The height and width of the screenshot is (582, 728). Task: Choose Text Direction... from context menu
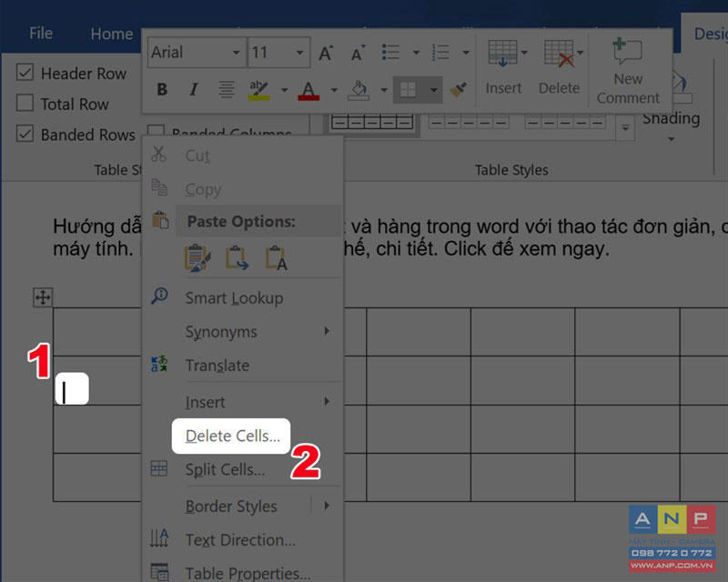(242, 539)
